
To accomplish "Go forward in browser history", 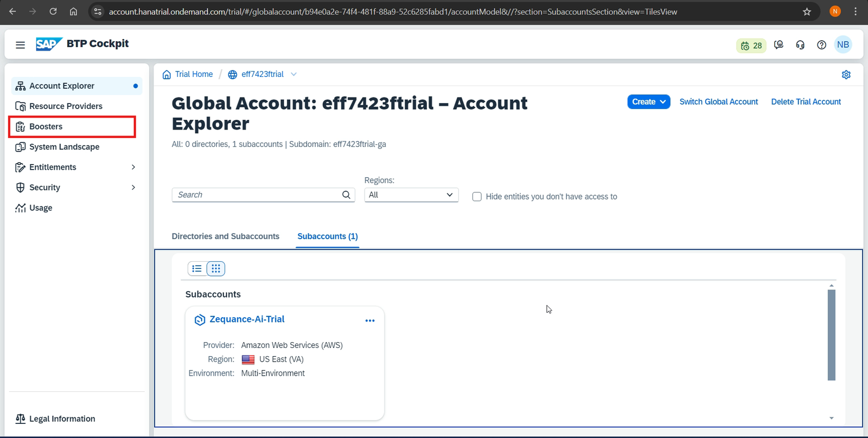I will [33, 11].
